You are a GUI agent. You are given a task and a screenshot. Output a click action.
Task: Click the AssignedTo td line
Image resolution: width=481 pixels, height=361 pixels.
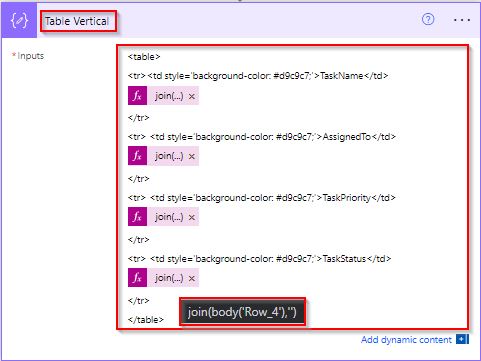262,137
